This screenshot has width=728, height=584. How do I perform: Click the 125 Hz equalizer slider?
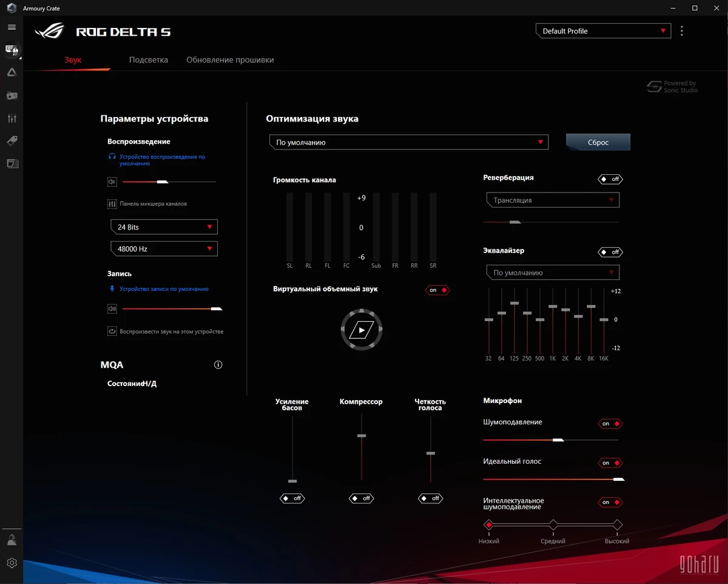pos(514,322)
